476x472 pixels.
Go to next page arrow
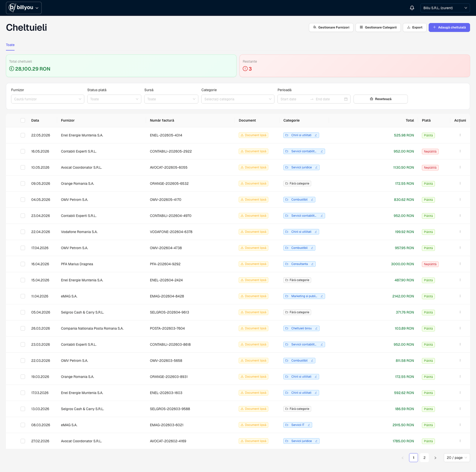coord(435,458)
